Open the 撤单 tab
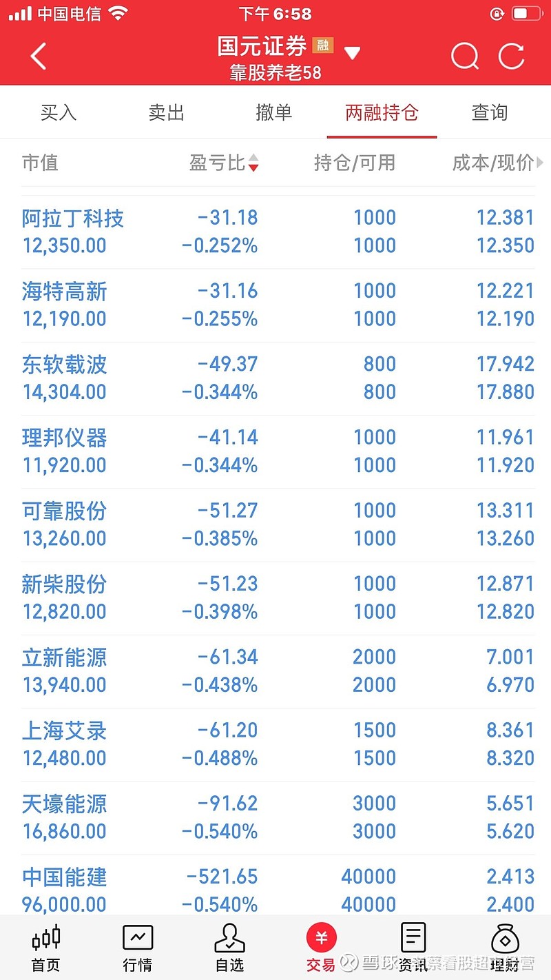Screen dimensions: 551x980 [273, 112]
